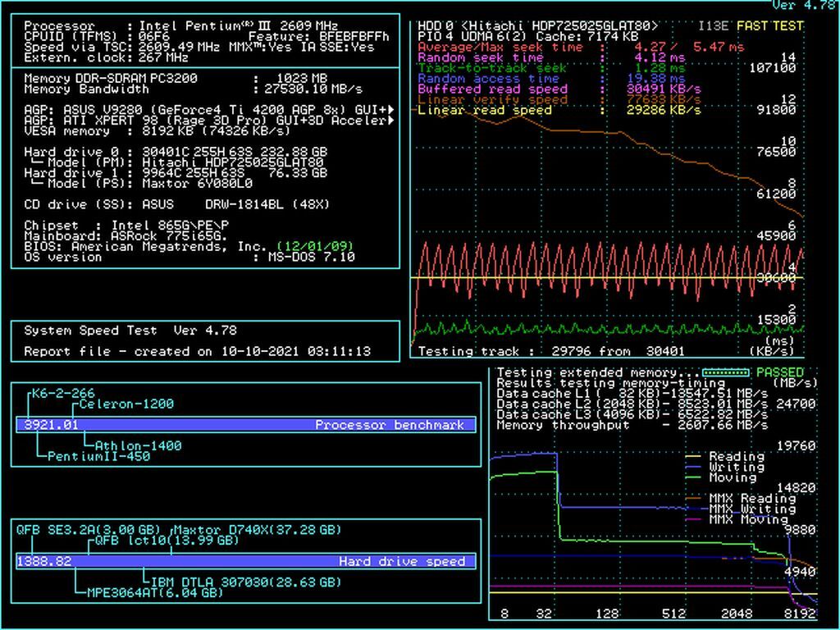Click the Testing track 29796 from 30401 status
The width and height of the screenshot is (840, 630).
pyautogui.click(x=551, y=351)
